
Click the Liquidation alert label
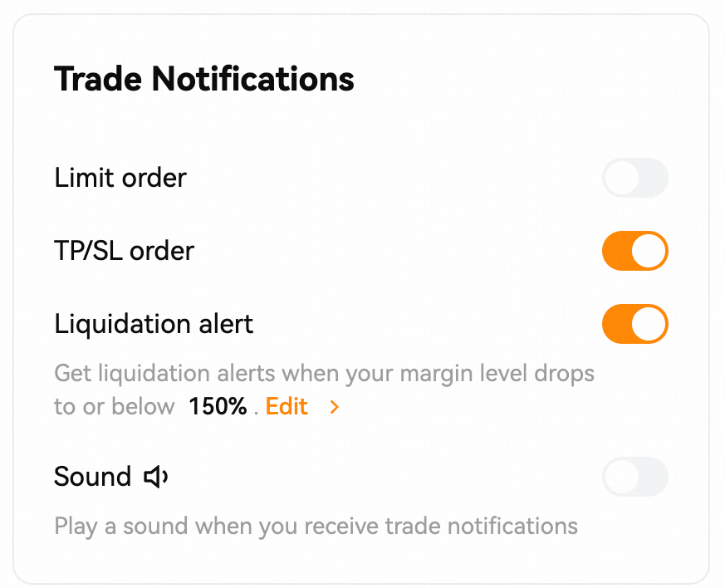click(x=154, y=324)
